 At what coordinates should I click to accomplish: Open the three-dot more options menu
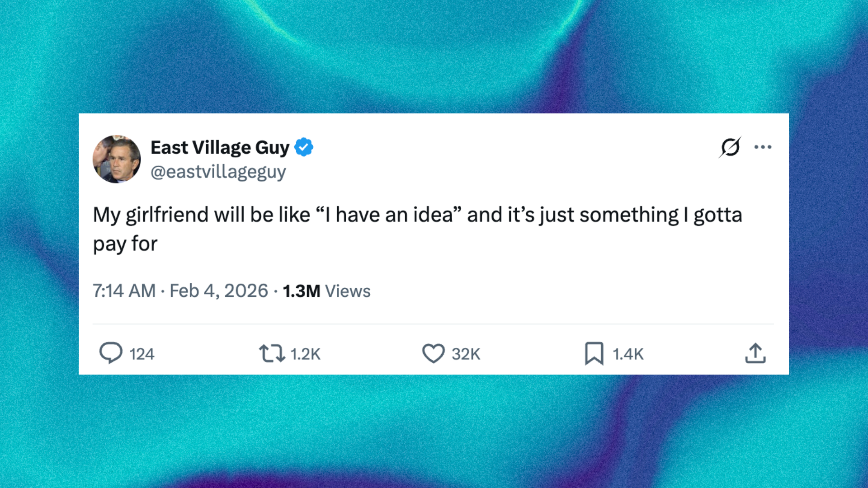(x=763, y=147)
